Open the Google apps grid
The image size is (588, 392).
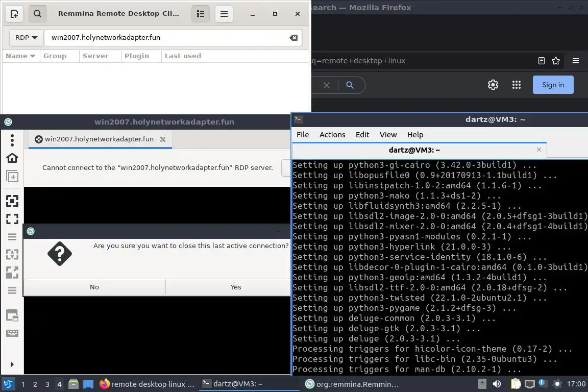[517, 85]
